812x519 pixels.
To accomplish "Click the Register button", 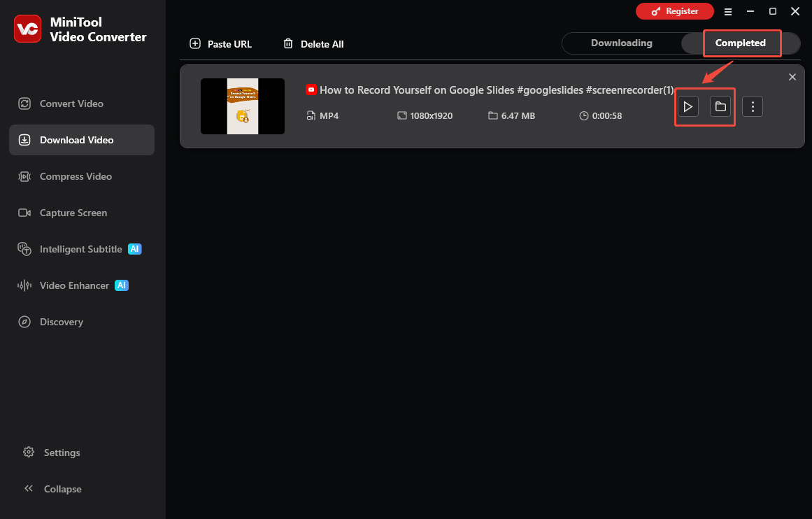I will pos(675,11).
